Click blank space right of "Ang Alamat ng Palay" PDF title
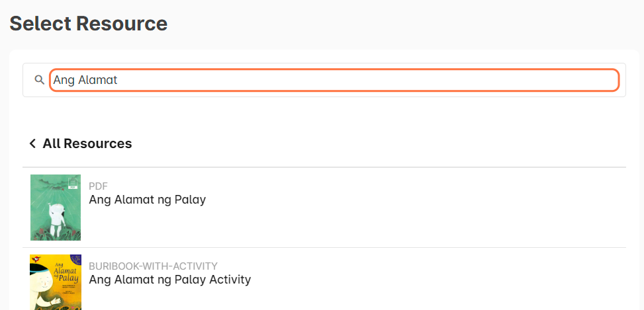Screen dimensions: 644x310 pos(410,200)
